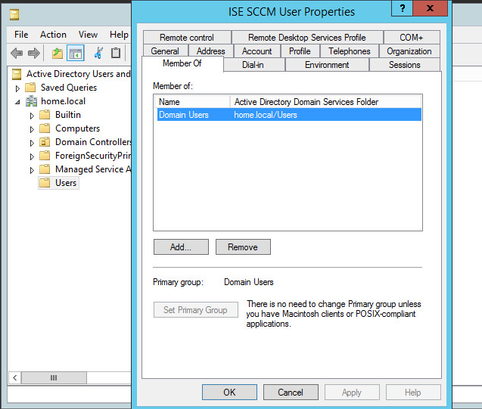Image resolution: width=482 pixels, height=409 pixels.
Task: Click the Up one level folder icon
Action: [57, 53]
